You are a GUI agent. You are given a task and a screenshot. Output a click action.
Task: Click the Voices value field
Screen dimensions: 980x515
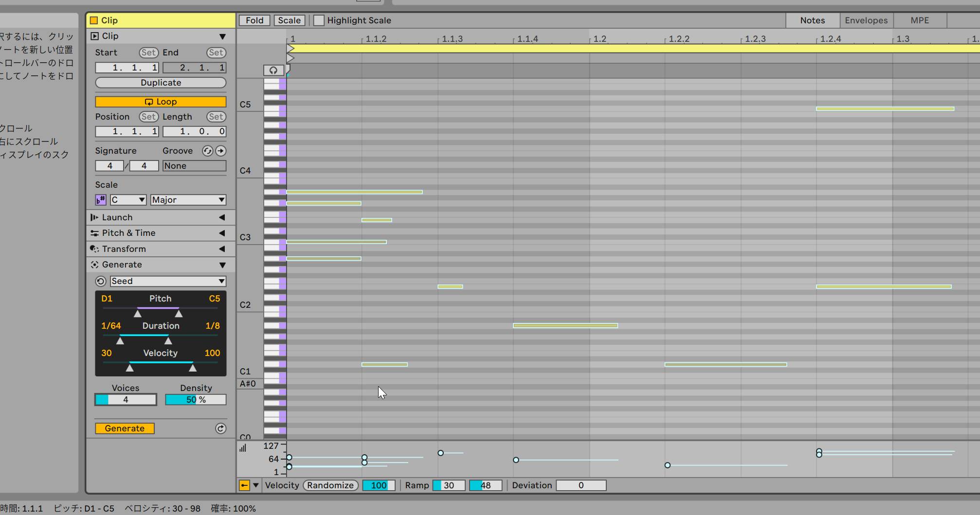tap(126, 400)
